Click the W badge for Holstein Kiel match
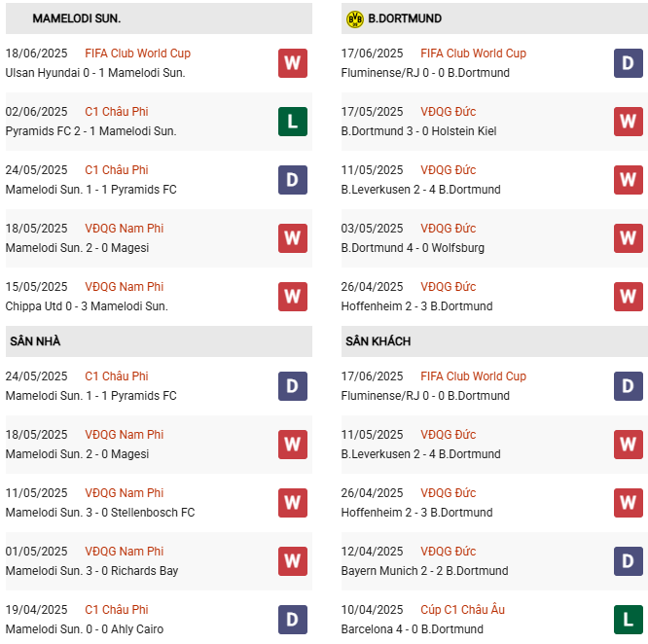 click(629, 122)
